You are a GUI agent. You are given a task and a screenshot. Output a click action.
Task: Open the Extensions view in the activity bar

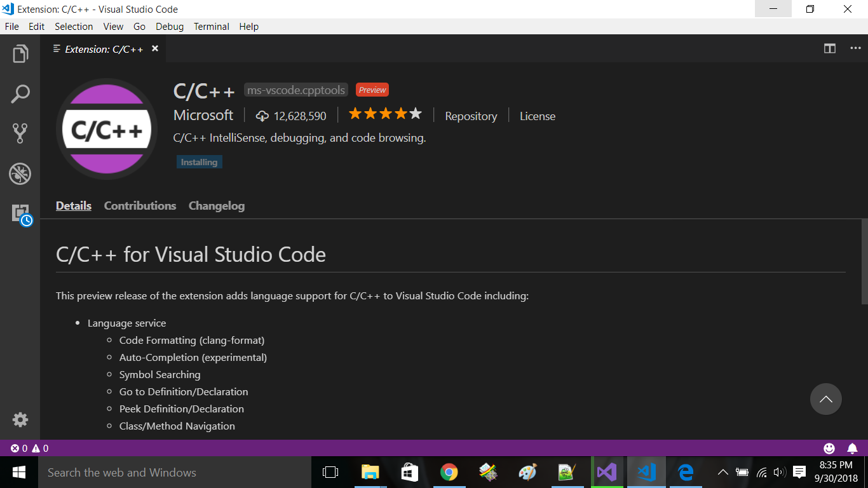pos(21,213)
